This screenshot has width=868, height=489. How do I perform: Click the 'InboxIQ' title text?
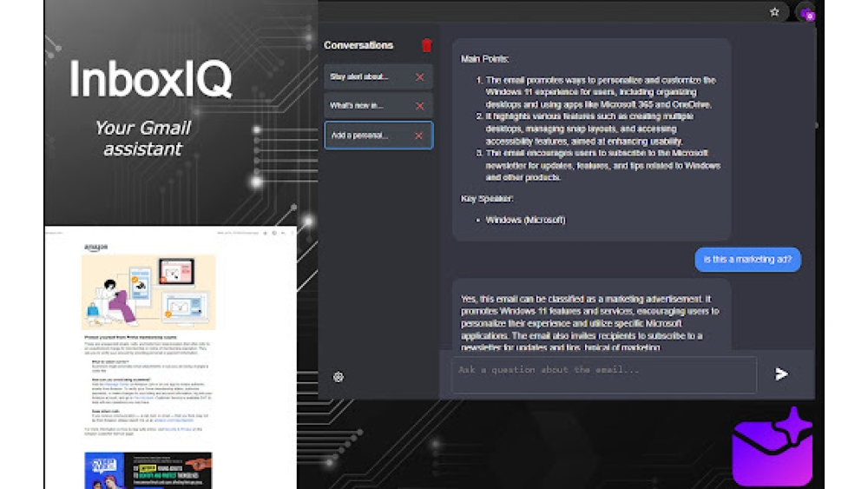(150, 79)
